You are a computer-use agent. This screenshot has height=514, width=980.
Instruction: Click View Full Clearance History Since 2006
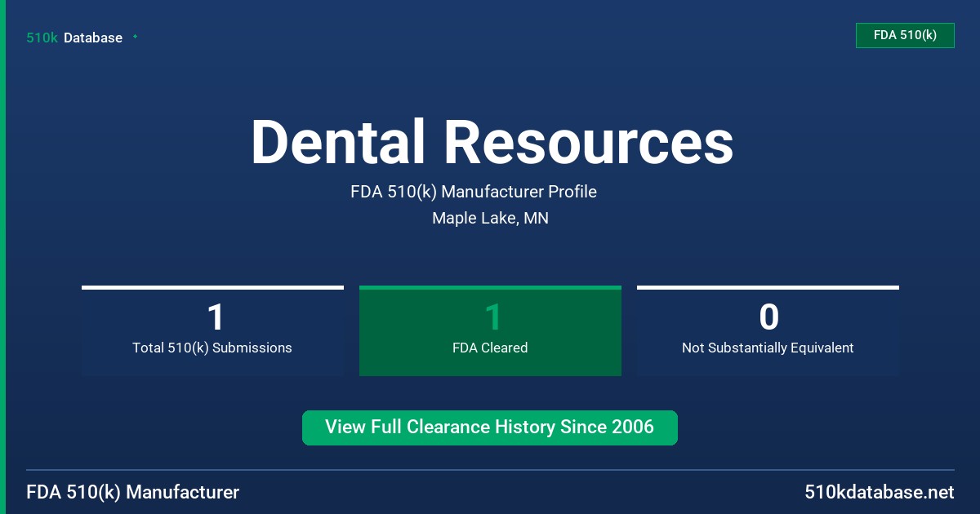pos(490,428)
